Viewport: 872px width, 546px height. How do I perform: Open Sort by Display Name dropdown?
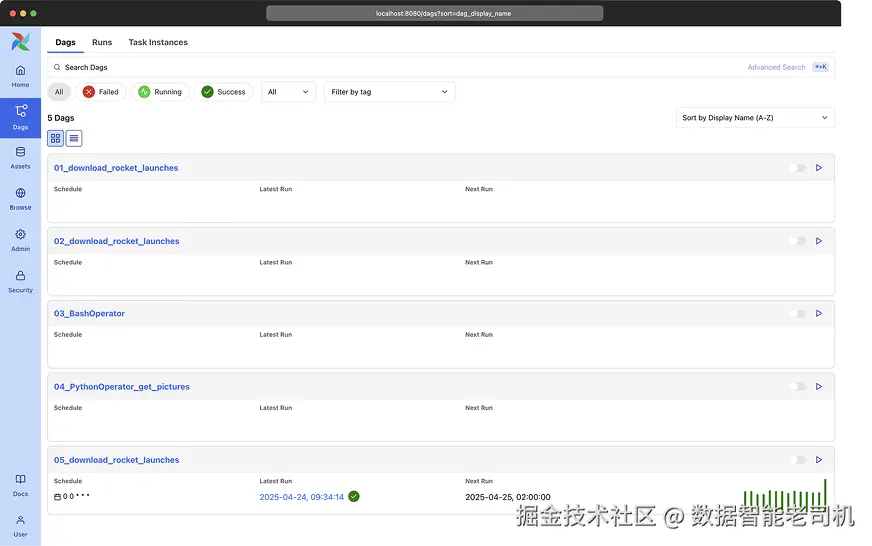pyautogui.click(x=755, y=118)
